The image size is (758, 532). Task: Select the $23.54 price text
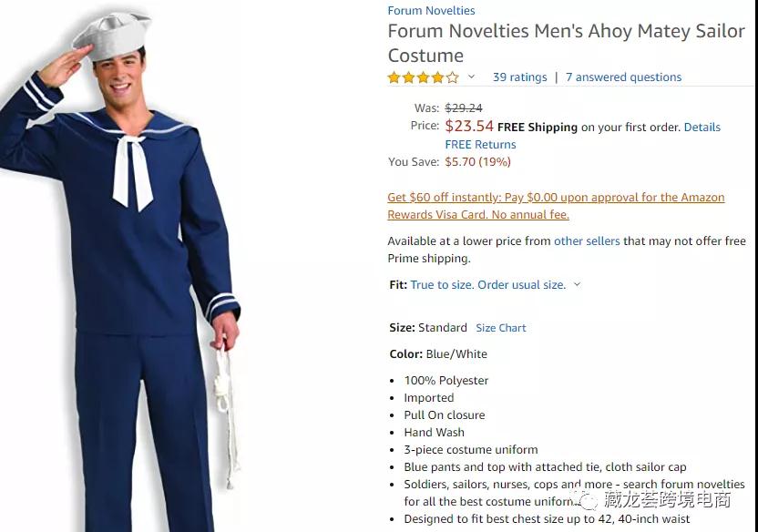click(469, 127)
